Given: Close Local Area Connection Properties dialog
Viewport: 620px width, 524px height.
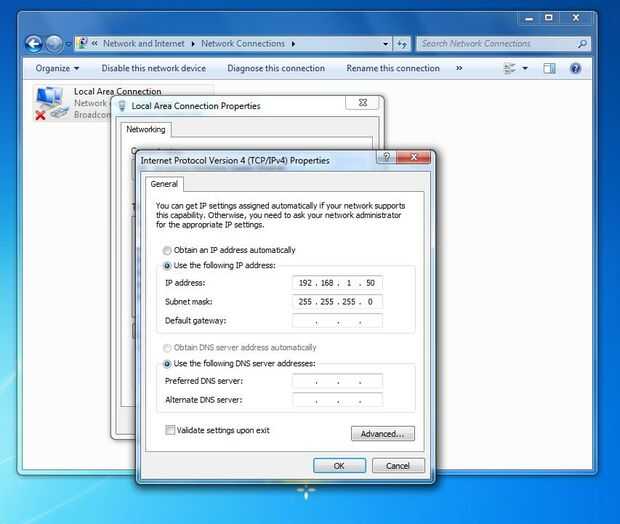Looking at the screenshot, I should click(x=363, y=103).
